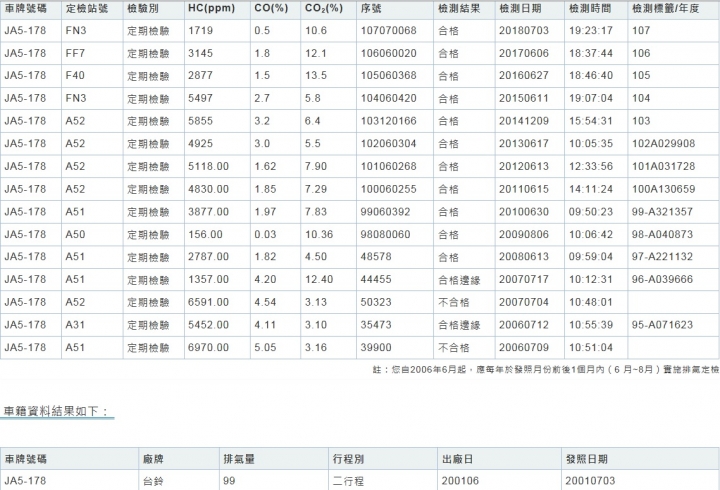Select the CO(%) column header
The height and width of the screenshot is (490, 720).
tap(271, 8)
